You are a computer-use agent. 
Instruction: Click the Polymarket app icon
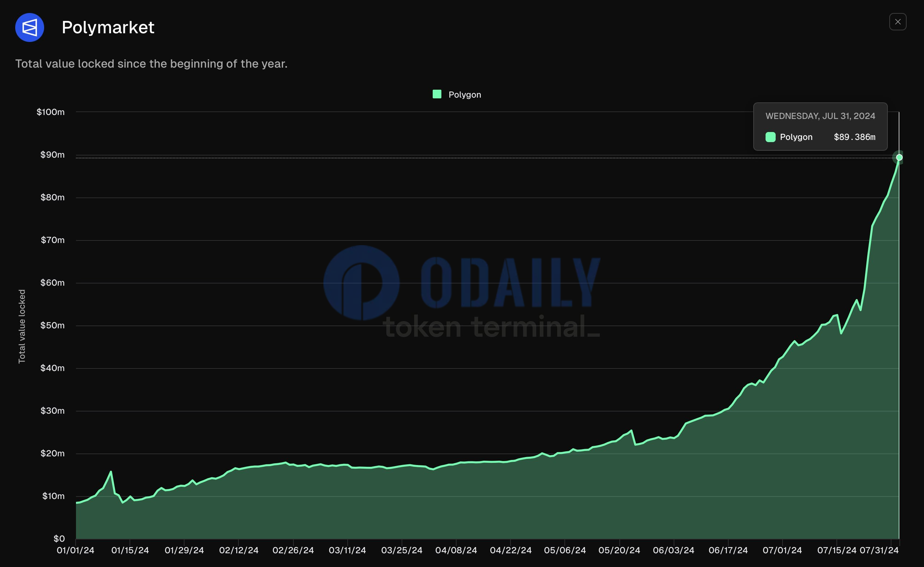pyautogui.click(x=30, y=27)
